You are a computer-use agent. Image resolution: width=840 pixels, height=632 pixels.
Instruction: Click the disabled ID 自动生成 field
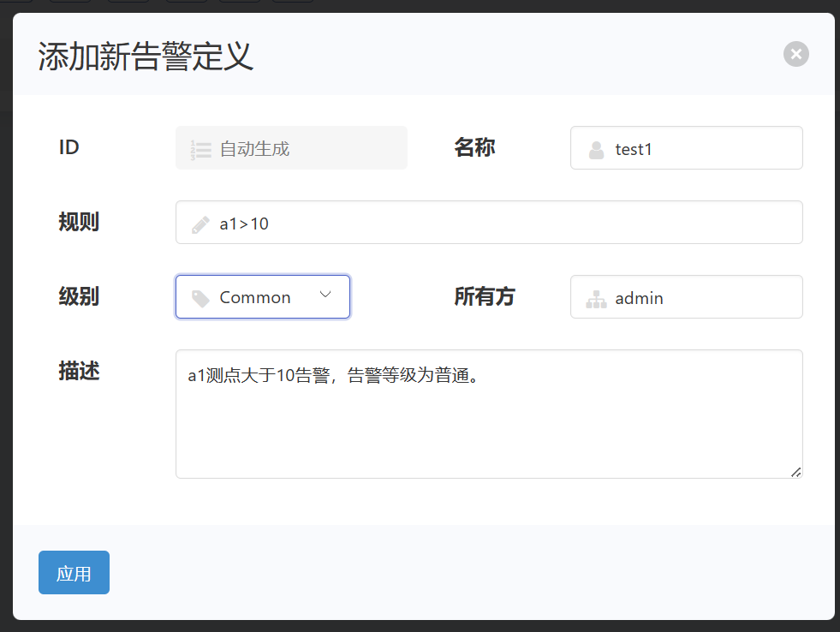coord(291,148)
